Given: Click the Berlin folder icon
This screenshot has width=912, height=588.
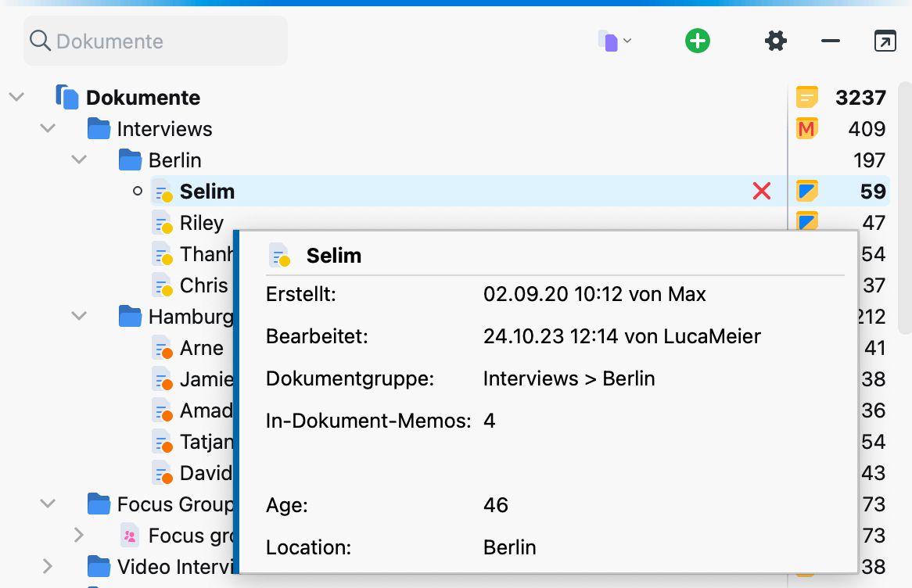Looking at the screenshot, I should coord(131,160).
